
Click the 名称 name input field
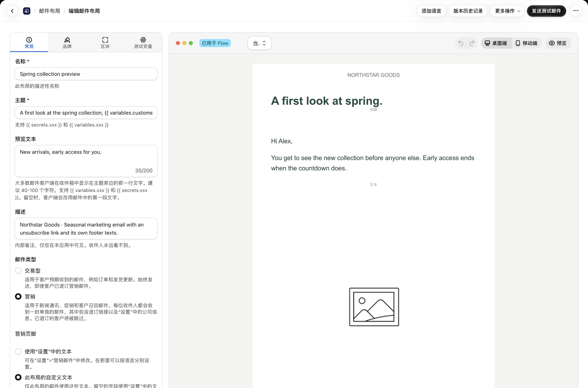[x=86, y=74]
